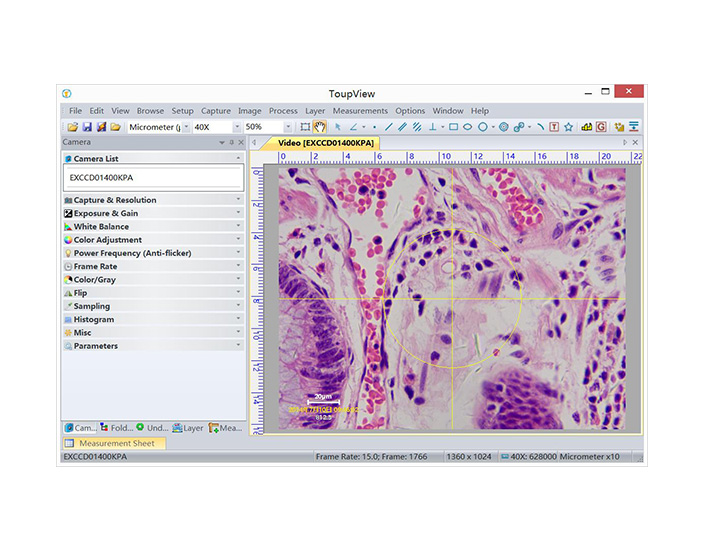The image size is (703, 550).
Task: Open the Measurements menu
Action: coord(360,111)
